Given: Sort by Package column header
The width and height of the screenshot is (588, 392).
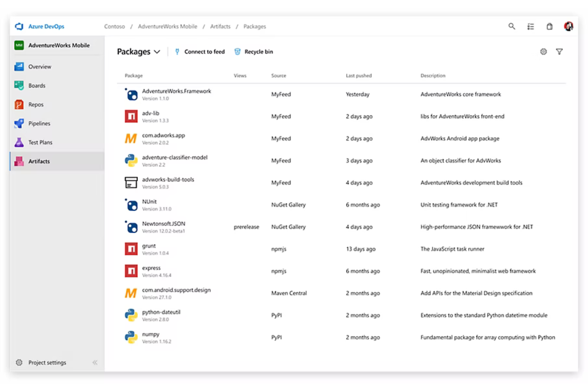Looking at the screenshot, I should (x=133, y=75).
